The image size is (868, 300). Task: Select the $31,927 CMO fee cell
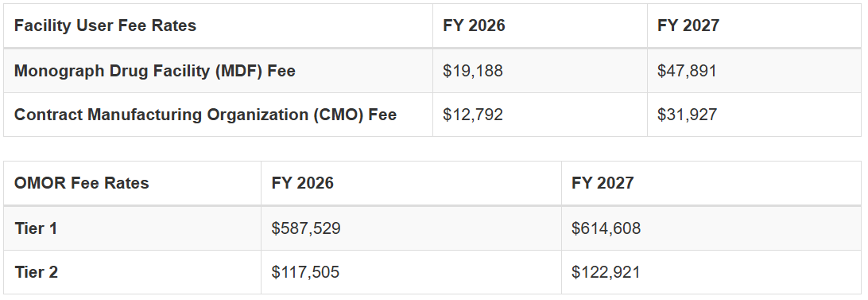[x=687, y=115]
